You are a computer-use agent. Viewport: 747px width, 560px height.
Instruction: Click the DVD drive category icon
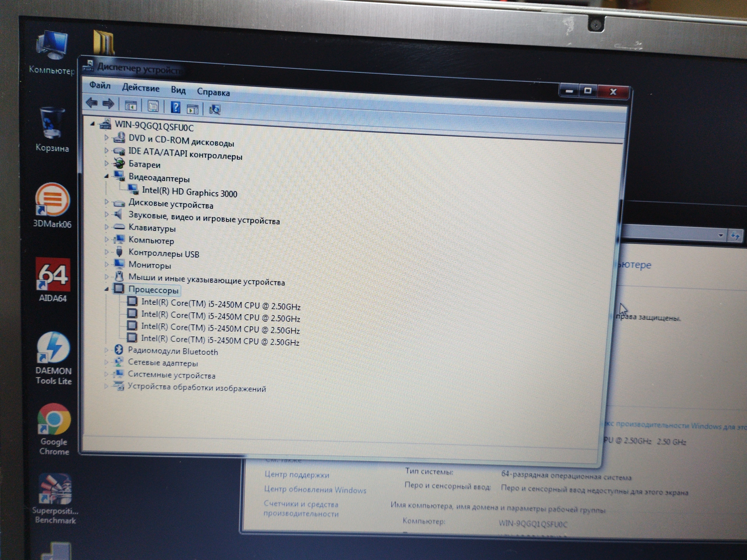pos(119,138)
